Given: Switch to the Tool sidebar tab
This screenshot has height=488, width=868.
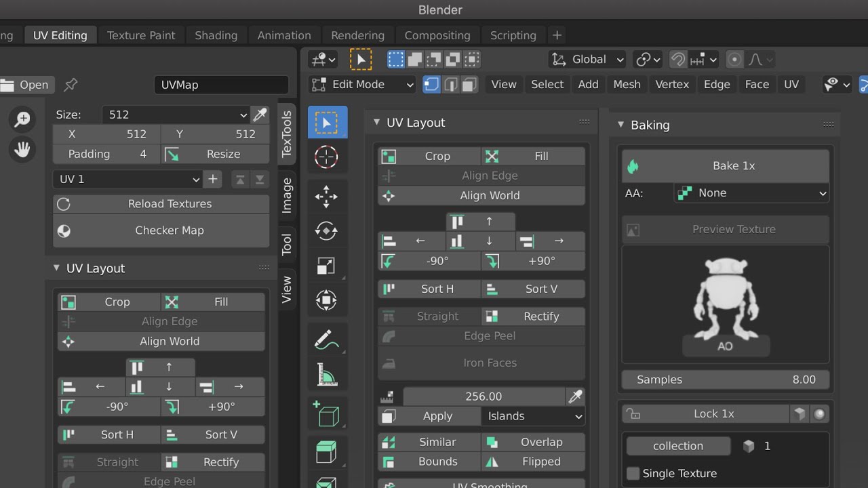Looking at the screenshot, I should [x=287, y=245].
